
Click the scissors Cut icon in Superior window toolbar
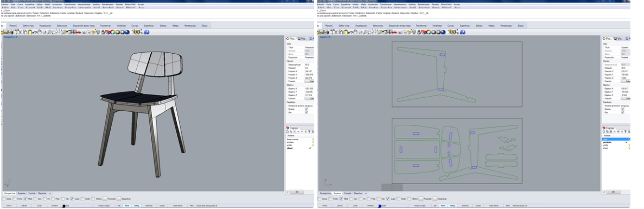pos(336,32)
